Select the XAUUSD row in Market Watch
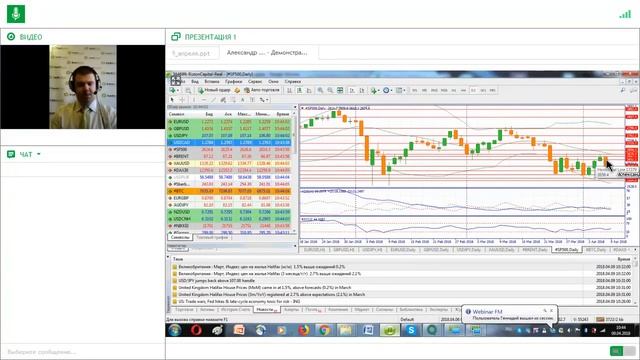Image resolution: width=640 pixels, height=360 pixels. point(230,163)
